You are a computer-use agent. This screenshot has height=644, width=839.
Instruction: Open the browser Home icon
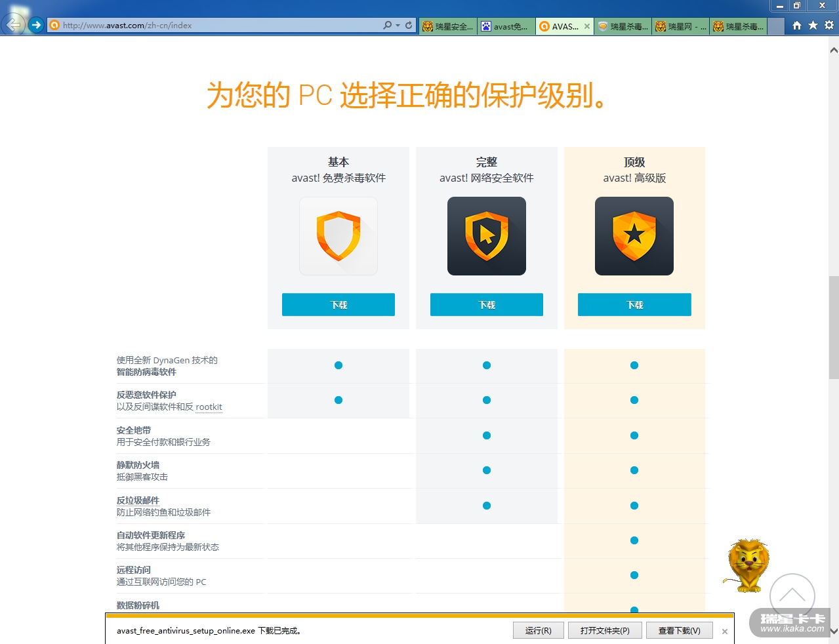point(797,26)
